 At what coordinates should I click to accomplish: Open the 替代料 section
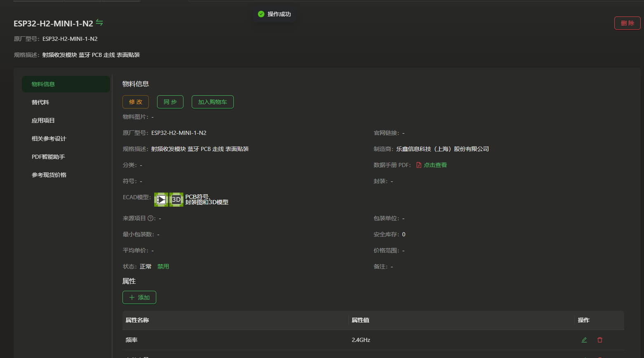click(66, 102)
